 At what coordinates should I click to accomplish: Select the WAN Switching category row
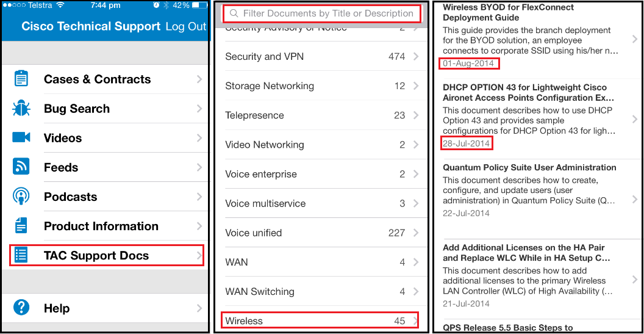coord(320,291)
